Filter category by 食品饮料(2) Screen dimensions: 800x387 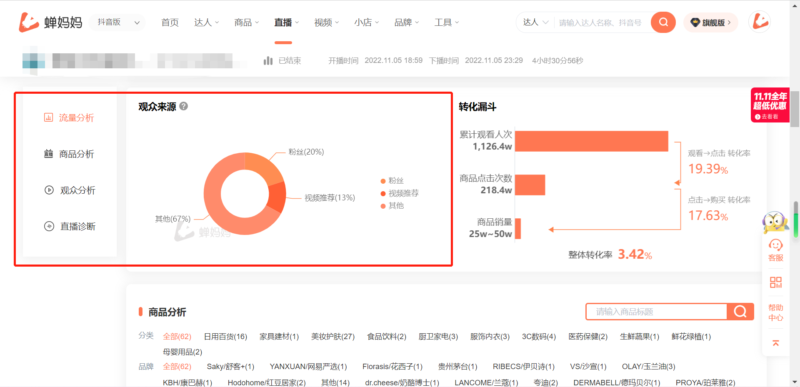386,337
